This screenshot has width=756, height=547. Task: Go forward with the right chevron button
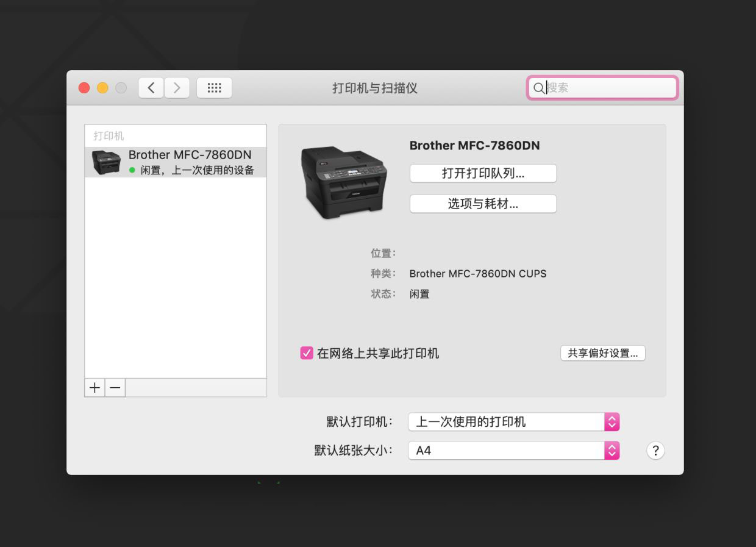177,88
